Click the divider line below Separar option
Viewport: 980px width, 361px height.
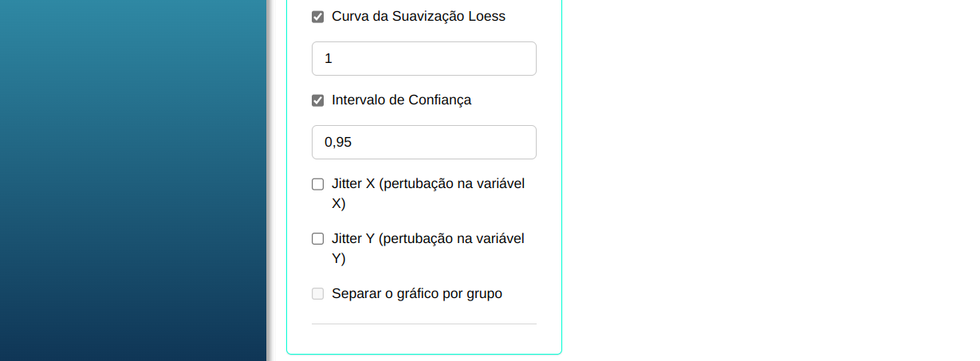(x=423, y=324)
